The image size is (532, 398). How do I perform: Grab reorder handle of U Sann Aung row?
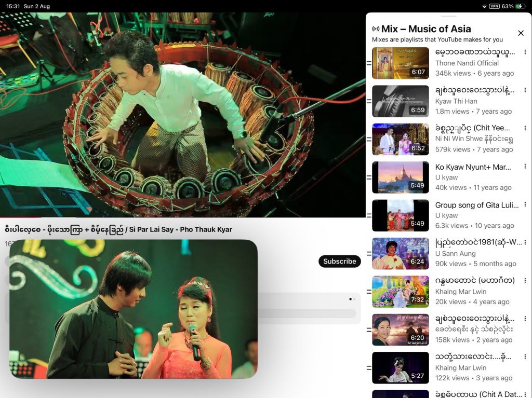pyautogui.click(x=369, y=253)
